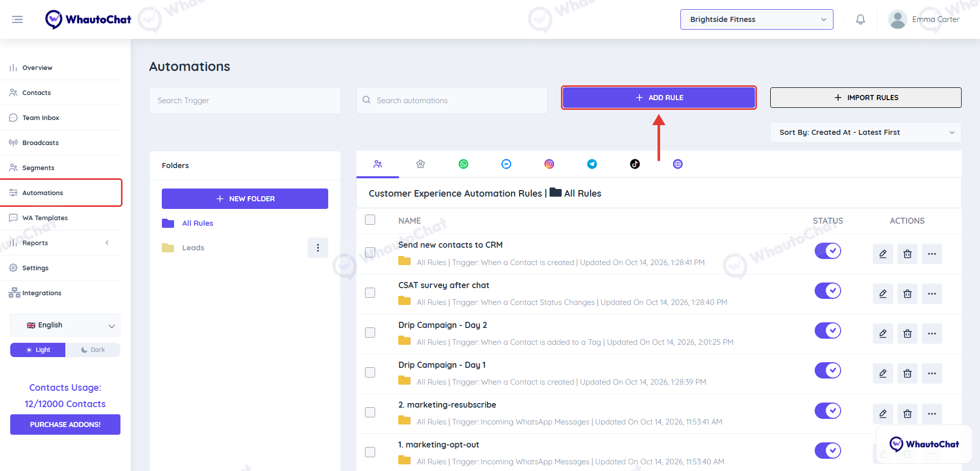The height and width of the screenshot is (471, 980).
Task: Check the Drip Campaign - Day 2 checkbox
Action: point(370,333)
